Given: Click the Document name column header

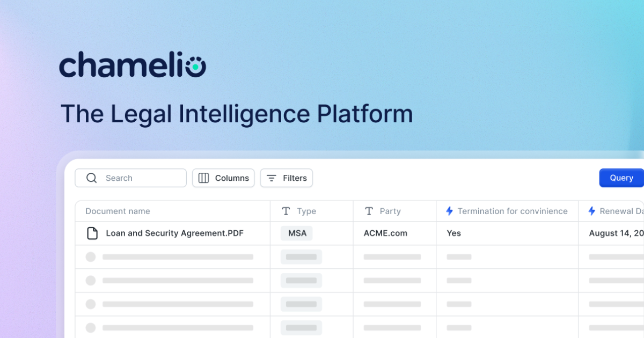Looking at the screenshot, I should pyautogui.click(x=118, y=211).
